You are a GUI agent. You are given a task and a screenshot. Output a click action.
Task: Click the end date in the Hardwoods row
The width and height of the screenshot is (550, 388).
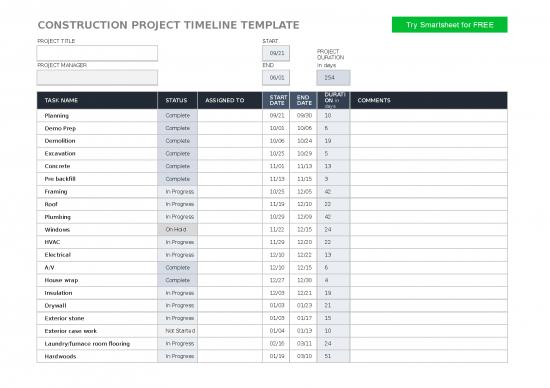click(303, 356)
